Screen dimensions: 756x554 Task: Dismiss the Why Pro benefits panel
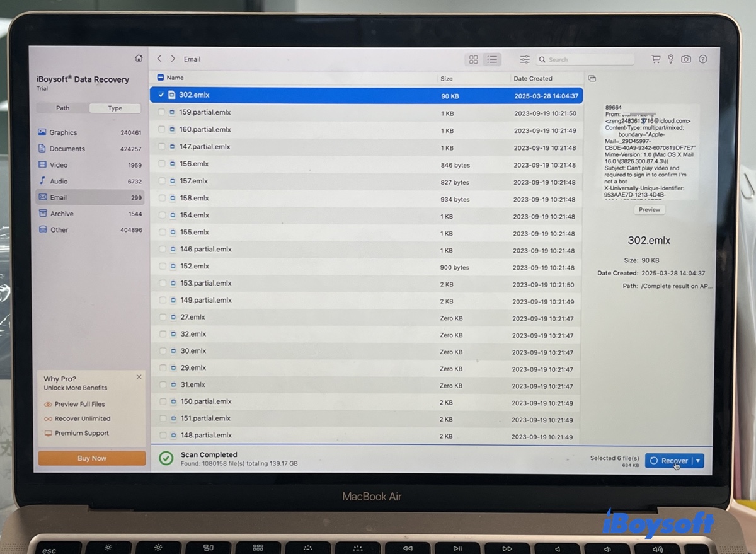(139, 377)
